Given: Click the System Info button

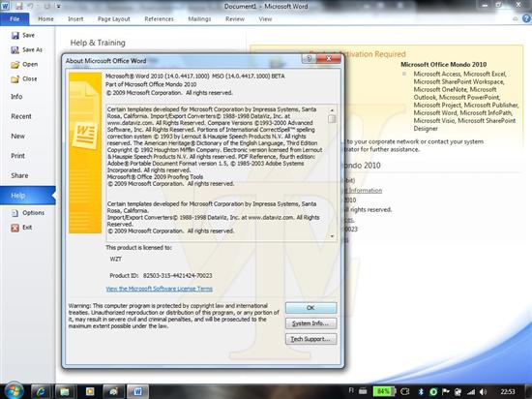Looking at the screenshot, I should pos(310,323).
